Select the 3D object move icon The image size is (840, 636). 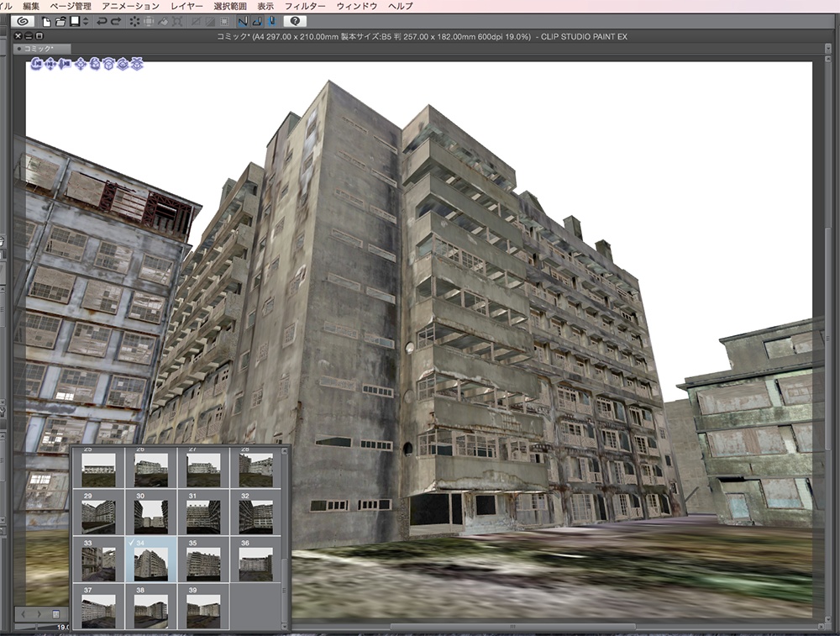[x=81, y=65]
